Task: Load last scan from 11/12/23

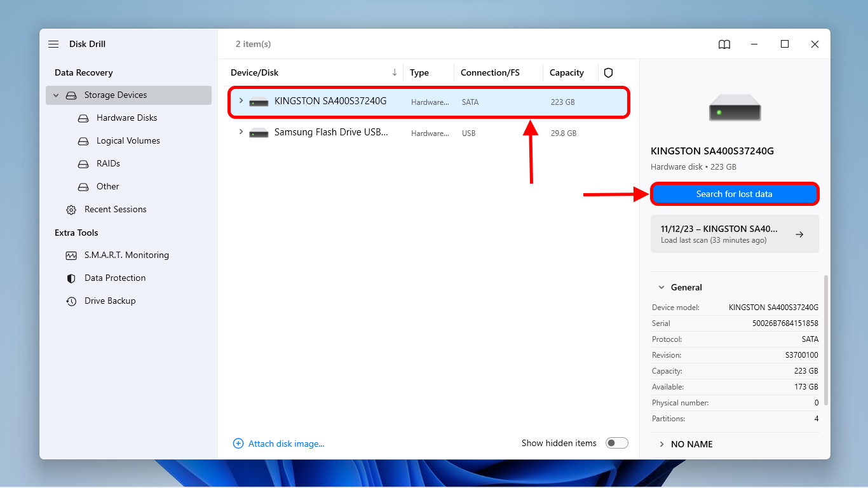Action: click(x=735, y=234)
